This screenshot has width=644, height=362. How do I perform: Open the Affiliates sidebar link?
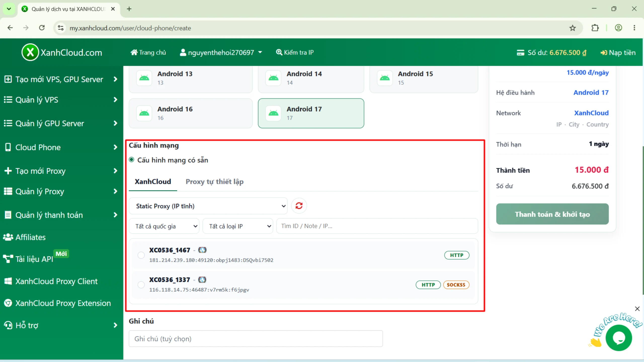click(x=24, y=237)
